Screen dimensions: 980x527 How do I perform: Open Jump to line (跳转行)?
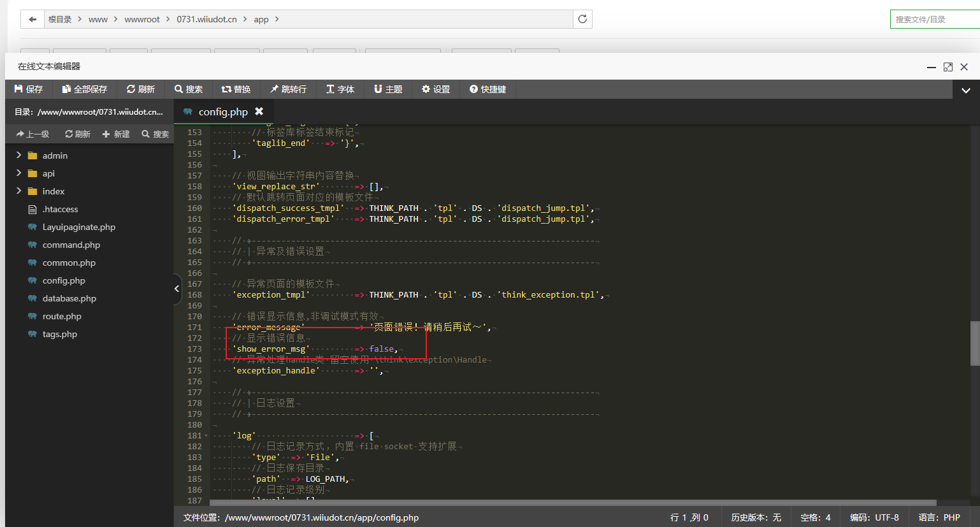coord(288,89)
